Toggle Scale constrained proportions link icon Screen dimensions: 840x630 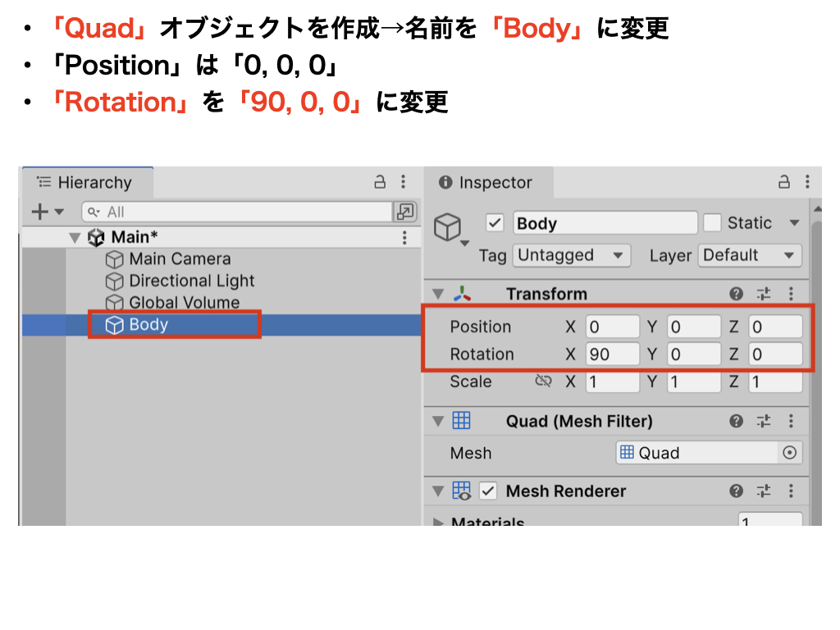[543, 381]
